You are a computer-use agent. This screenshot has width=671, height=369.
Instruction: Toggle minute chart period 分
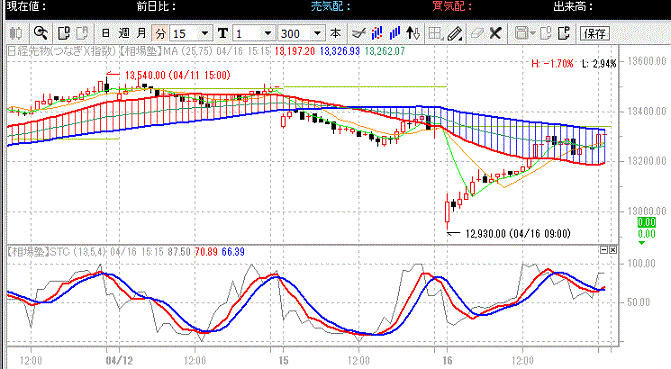pos(160,33)
